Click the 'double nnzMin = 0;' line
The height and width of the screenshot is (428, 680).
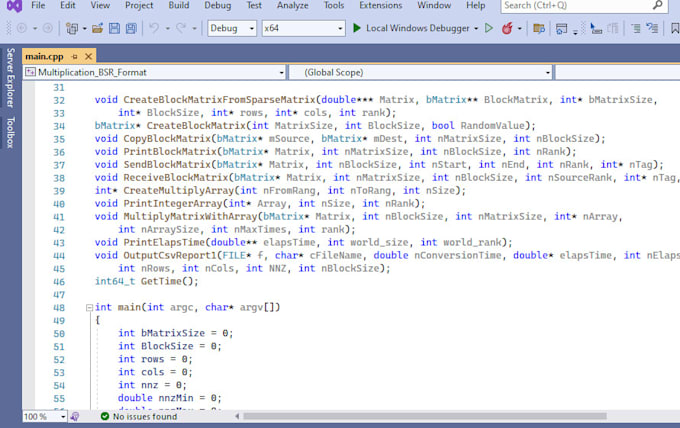tap(170, 398)
